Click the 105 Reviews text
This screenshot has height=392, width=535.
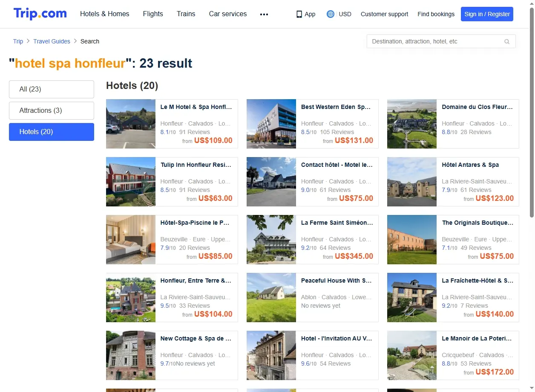click(x=337, y=132)
